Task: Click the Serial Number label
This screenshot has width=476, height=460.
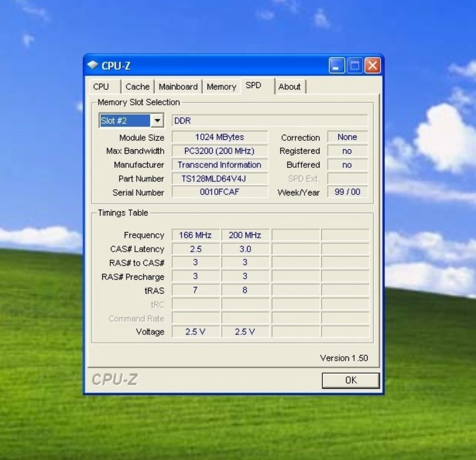Action: tap(138, 193)
